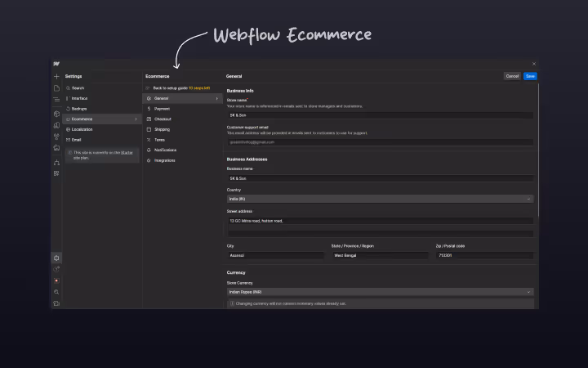Select Backups settings
Image resolution: width=588 pixels, height=368 pixels.
pos(102,109)
